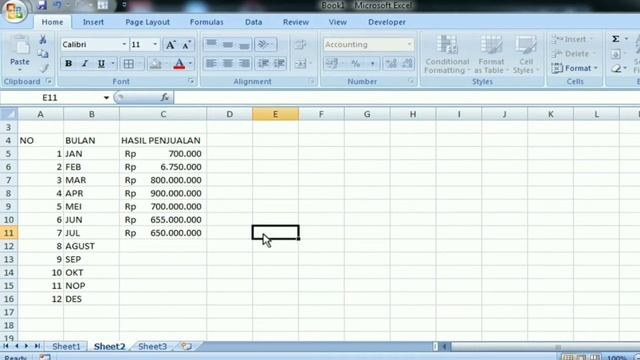
Task: Save workbook via quick access toolbar
Action: coord(41,5)
